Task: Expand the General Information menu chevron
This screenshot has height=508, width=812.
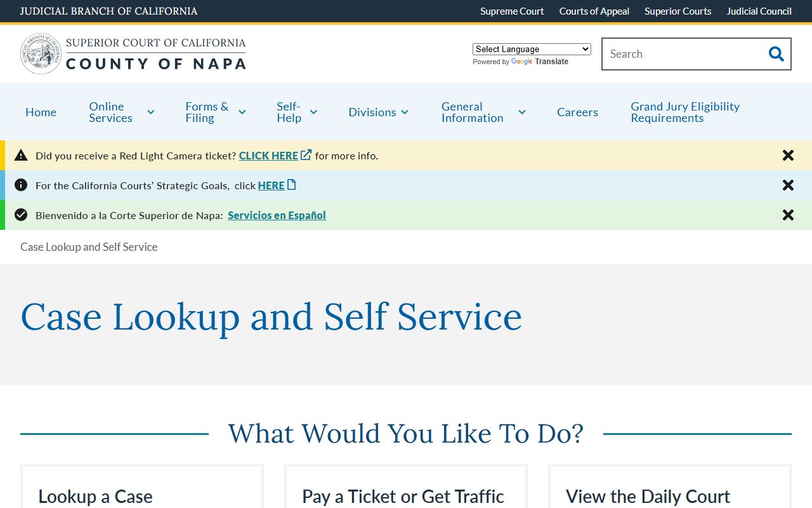Action: (521, 112)
